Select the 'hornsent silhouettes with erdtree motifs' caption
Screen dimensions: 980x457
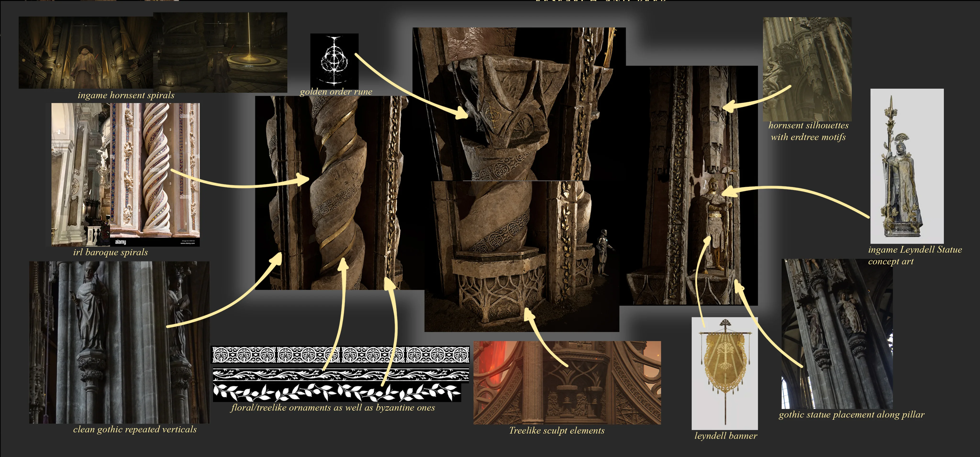pyautogui.click(x=808, y=131)
